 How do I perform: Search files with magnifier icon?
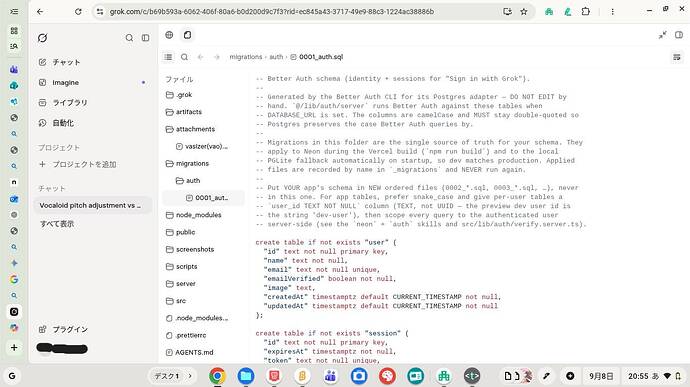184,57
